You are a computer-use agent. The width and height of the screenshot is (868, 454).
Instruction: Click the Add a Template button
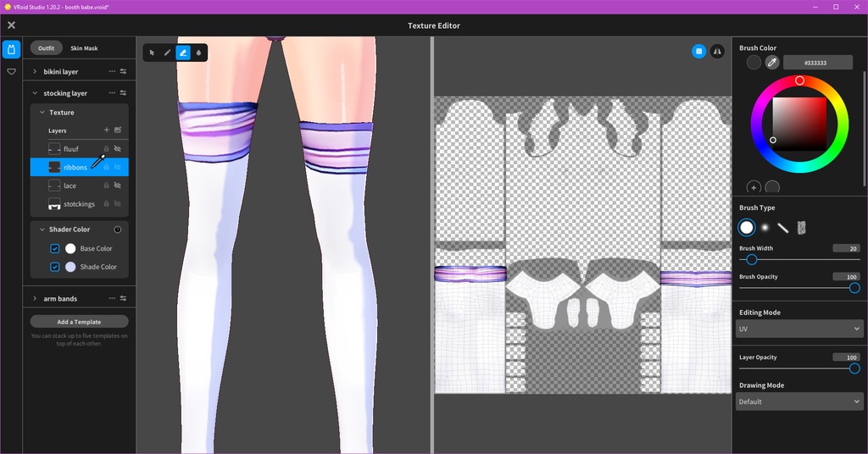pos(79,321)
